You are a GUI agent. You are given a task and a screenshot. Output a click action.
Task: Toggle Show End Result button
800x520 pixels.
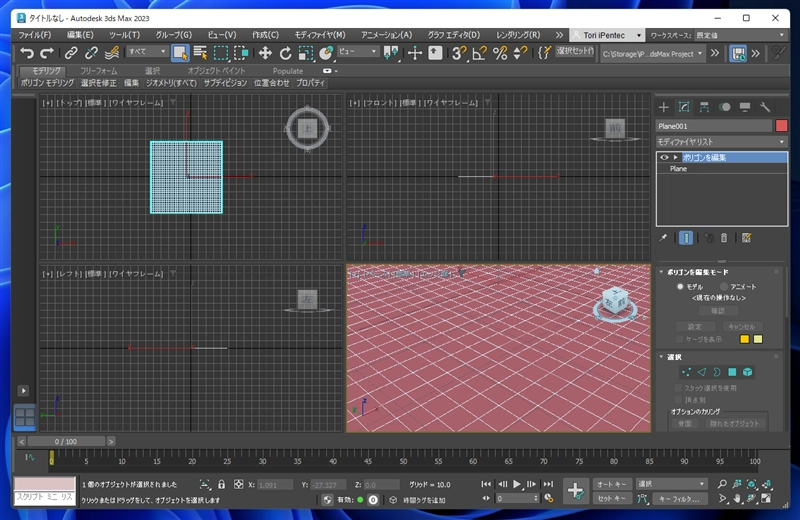(686, 238)
